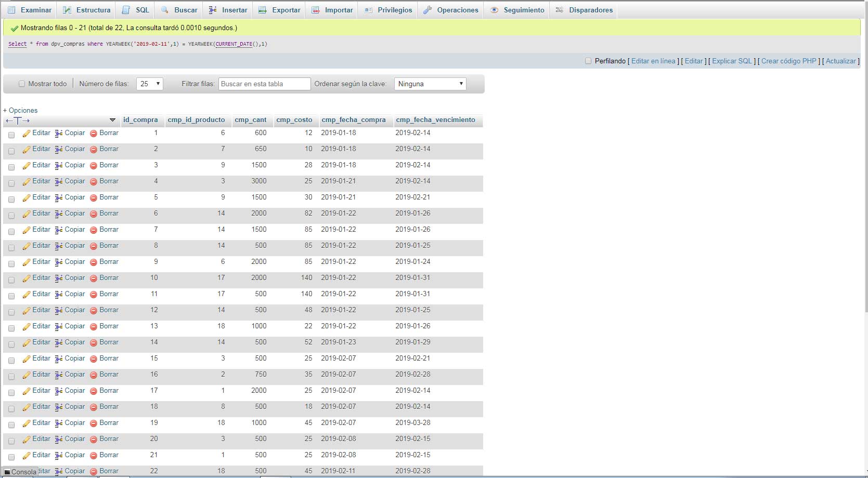Click the SQL tab icon
Screen dimensions: 868x478
(x=126, y=10)
